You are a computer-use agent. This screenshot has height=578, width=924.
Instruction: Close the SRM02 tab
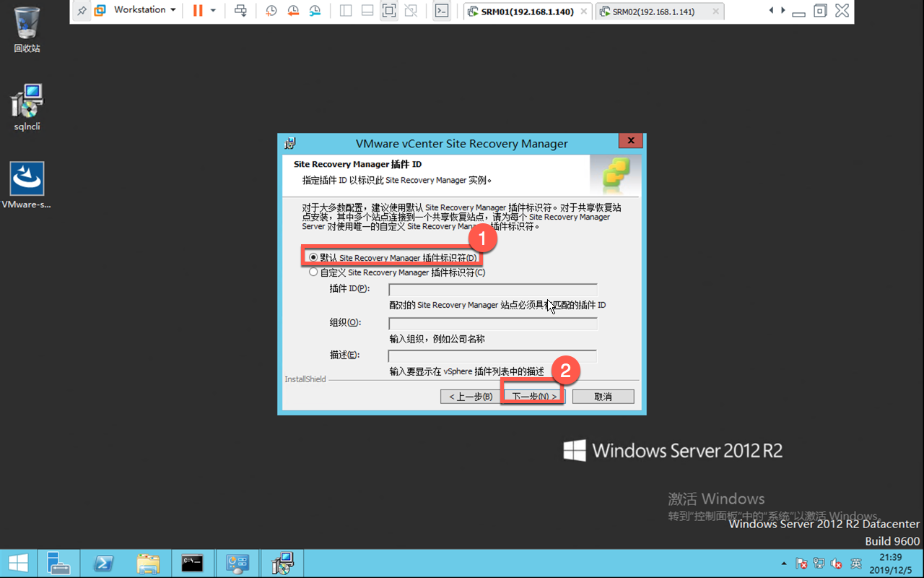(x=715, y=12)
